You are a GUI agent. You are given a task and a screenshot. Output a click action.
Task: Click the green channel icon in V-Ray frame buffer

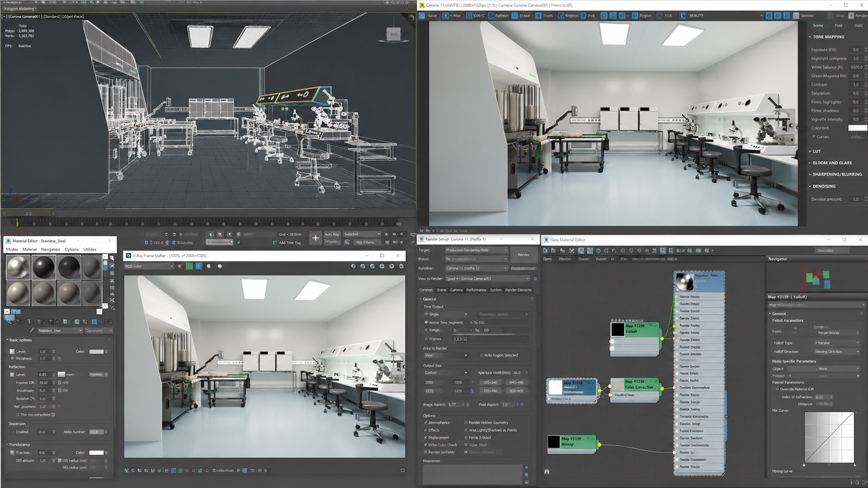[x=189, y=266]
